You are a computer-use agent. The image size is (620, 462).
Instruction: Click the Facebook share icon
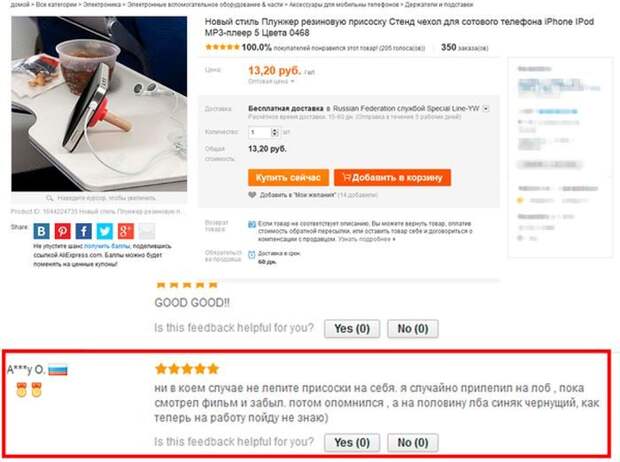pyautogui.click(x=83, y=231)
